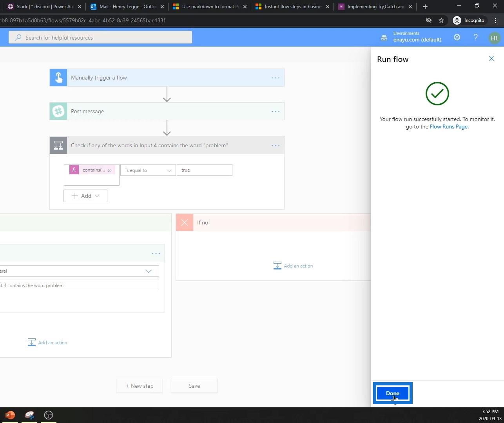Viewport: 504px width, 423px height.
Task: Select the Post message step title
Action: tap(87, 111)
